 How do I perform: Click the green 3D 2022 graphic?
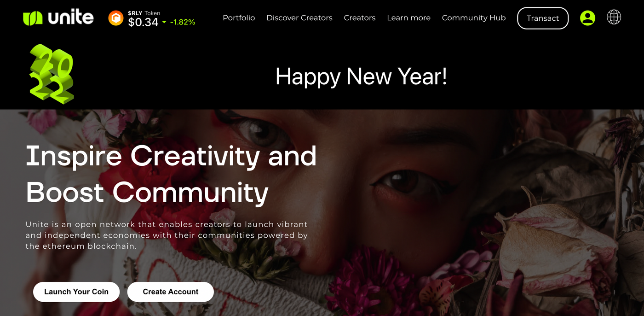pyautogui.click(x=51, y=74)
